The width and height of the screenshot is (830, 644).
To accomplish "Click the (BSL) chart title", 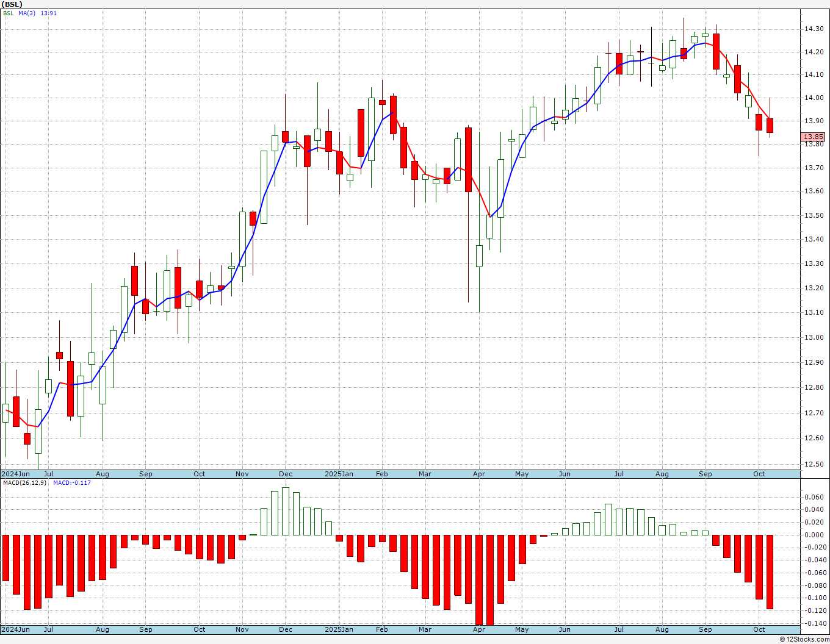I will tap(13, 4).
